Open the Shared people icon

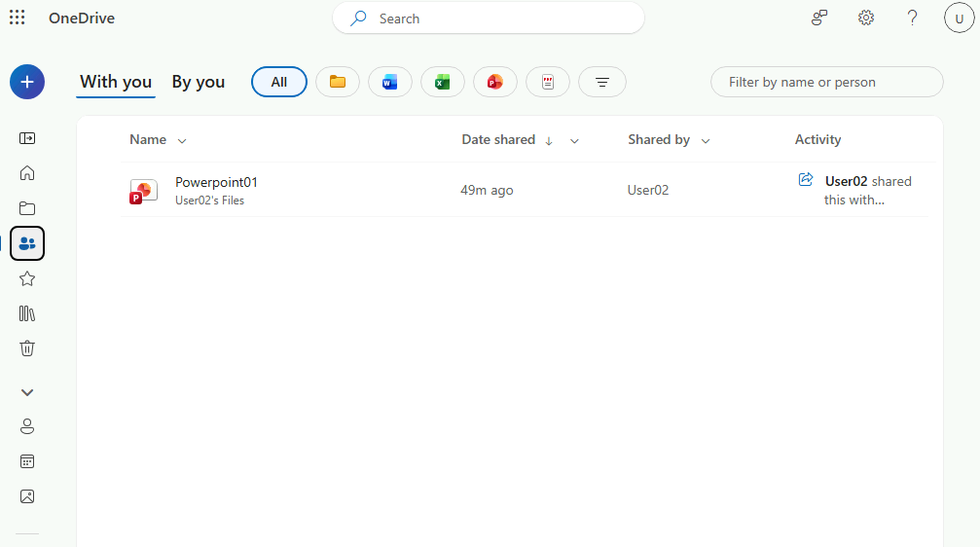coord(27,243)
